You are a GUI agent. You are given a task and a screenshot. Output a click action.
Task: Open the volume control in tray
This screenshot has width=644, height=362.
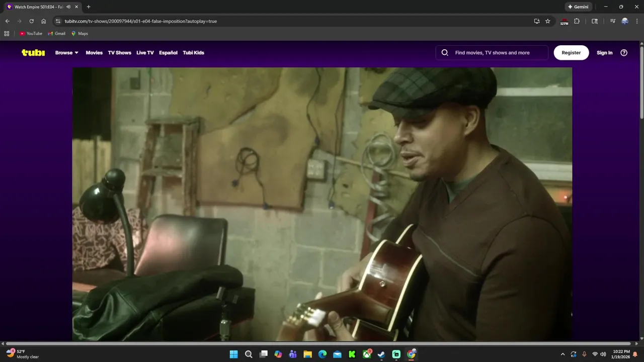(x=603, y=354)
